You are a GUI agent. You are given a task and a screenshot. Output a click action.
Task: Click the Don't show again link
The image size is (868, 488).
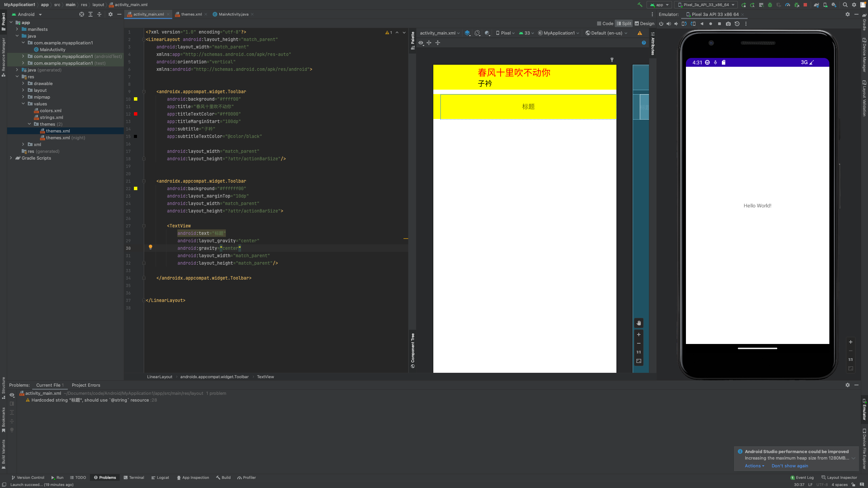[790, 466]
